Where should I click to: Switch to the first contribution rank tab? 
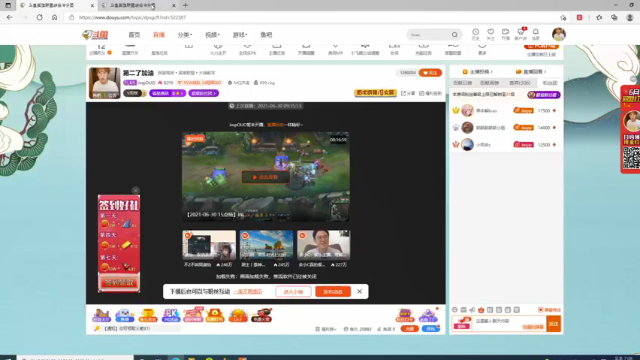tap(462, 83)
